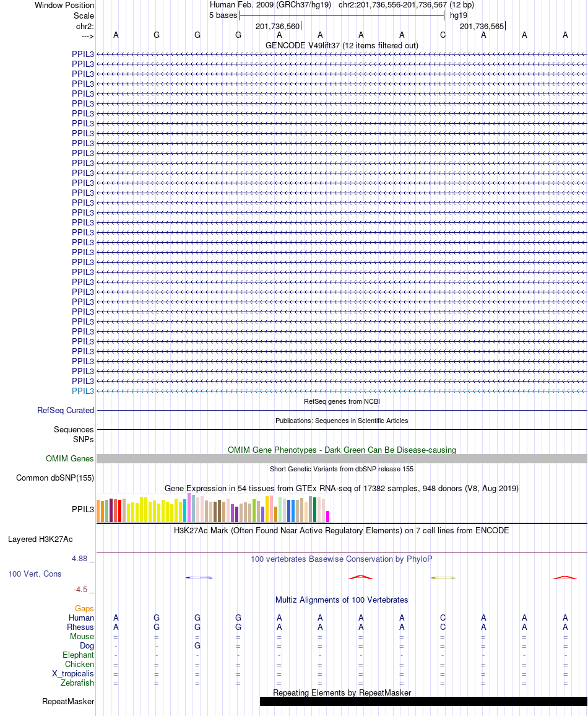Click the RefSeq Curated track label
Screen dimensions: 588x716
pos(66,410)
